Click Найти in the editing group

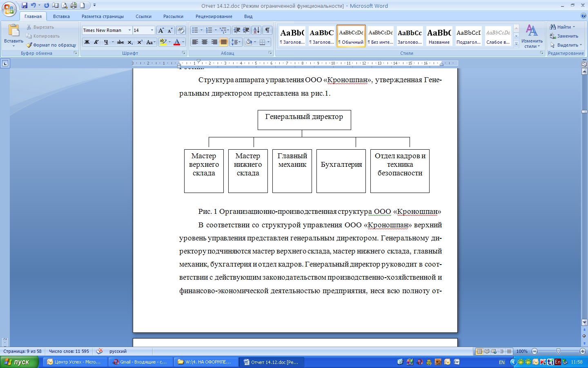pos(562,27)
